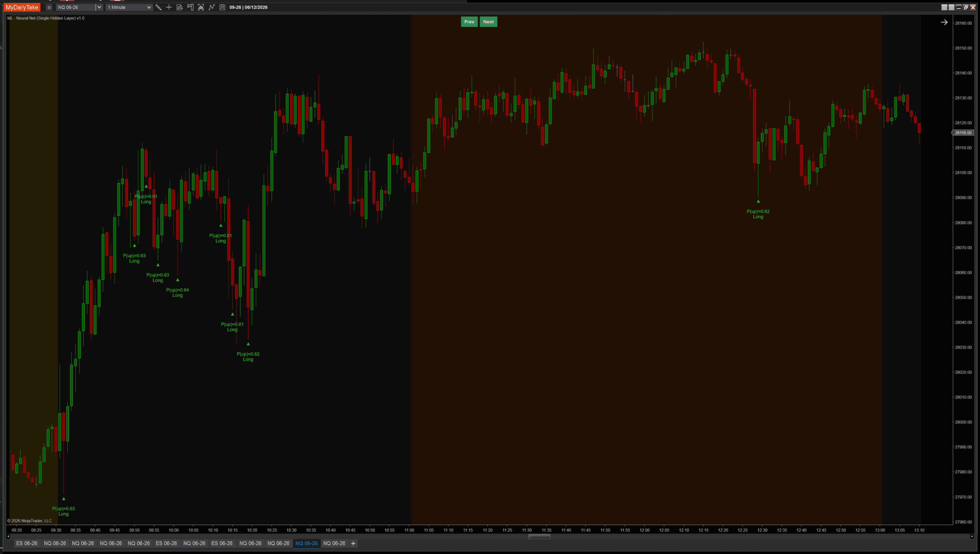This screenshot has height=554, width=980.
Task: Click the green signal arrow near 12:29
Action: click(x=758, y=201)
